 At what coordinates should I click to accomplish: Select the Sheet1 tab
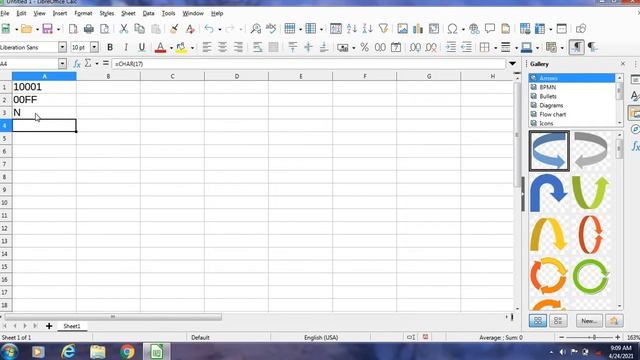coord(72,326)
